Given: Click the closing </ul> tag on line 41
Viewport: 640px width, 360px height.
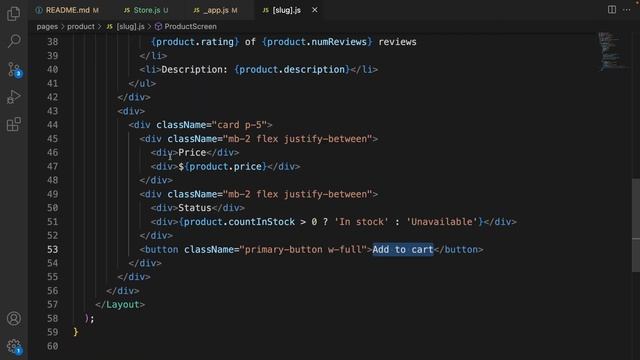Looking at the screenshot, I should click(142, 83).
